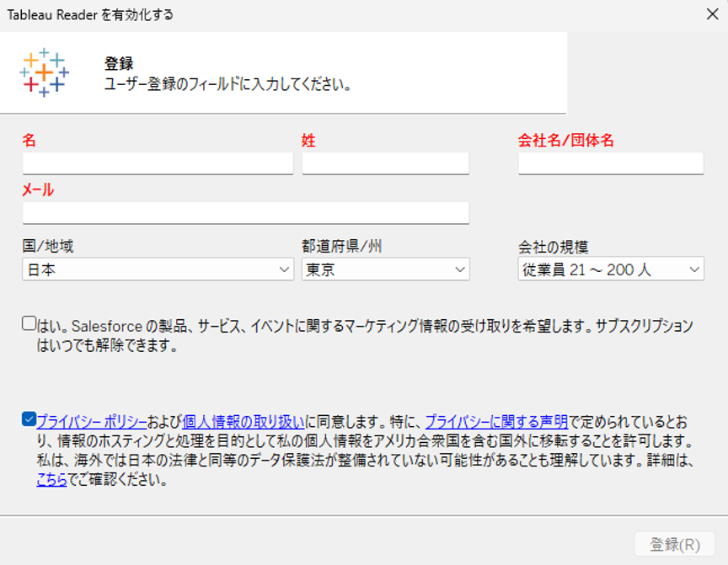Click the 国/地域 label
Image resolution: width=728 pixels, height=565 pixels.
48,246
